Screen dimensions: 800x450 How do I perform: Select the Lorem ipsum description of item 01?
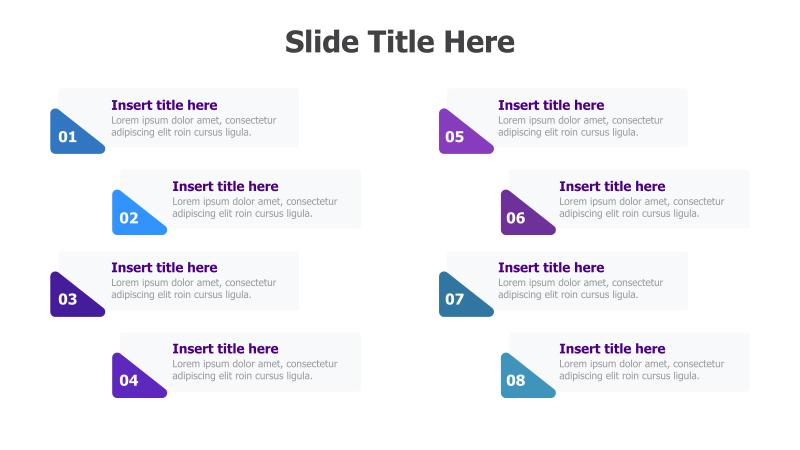click(x=194, y=126)
